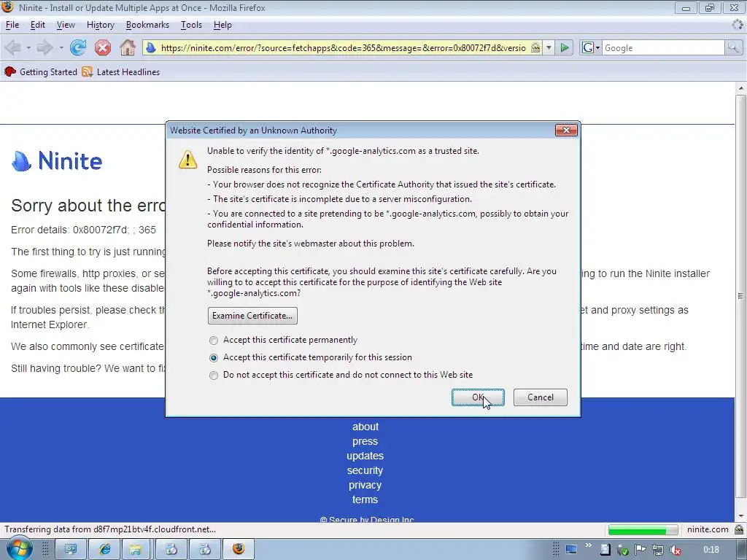The height and width of the screenshot is (560, 747).
Task: Click the network tray icon
Action: coord(657,551)
